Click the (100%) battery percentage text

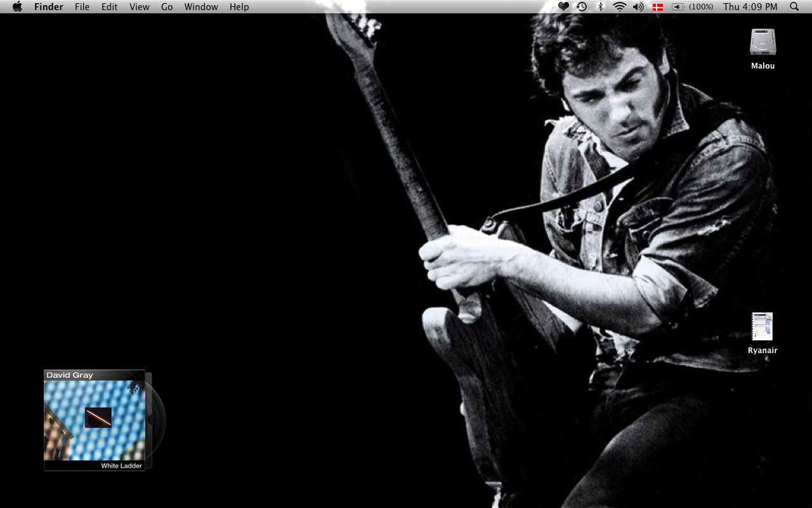click(701, 7)
